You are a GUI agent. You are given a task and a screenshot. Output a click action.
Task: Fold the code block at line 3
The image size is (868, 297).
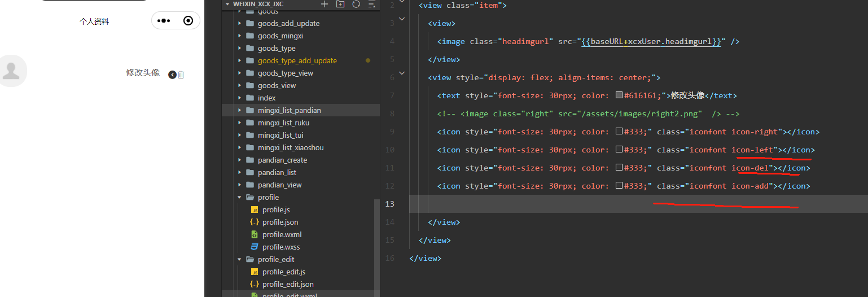click(x=402, y=19)
